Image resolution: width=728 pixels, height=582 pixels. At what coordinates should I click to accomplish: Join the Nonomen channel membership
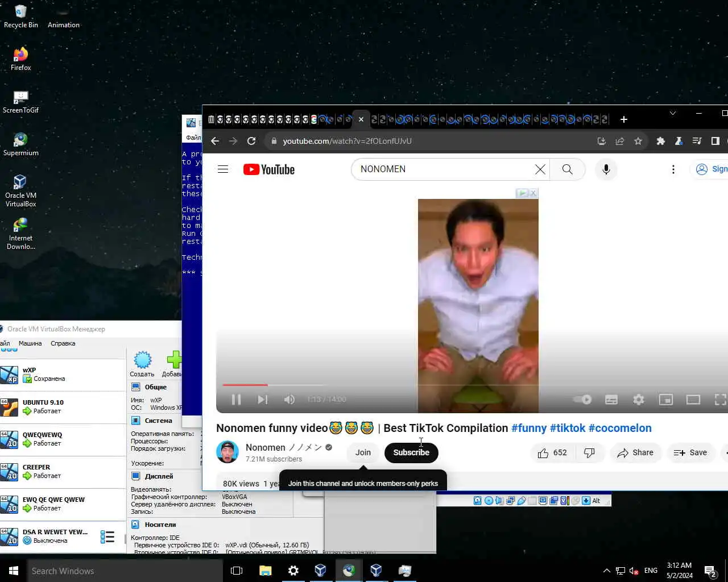click(x=363, y=453)
